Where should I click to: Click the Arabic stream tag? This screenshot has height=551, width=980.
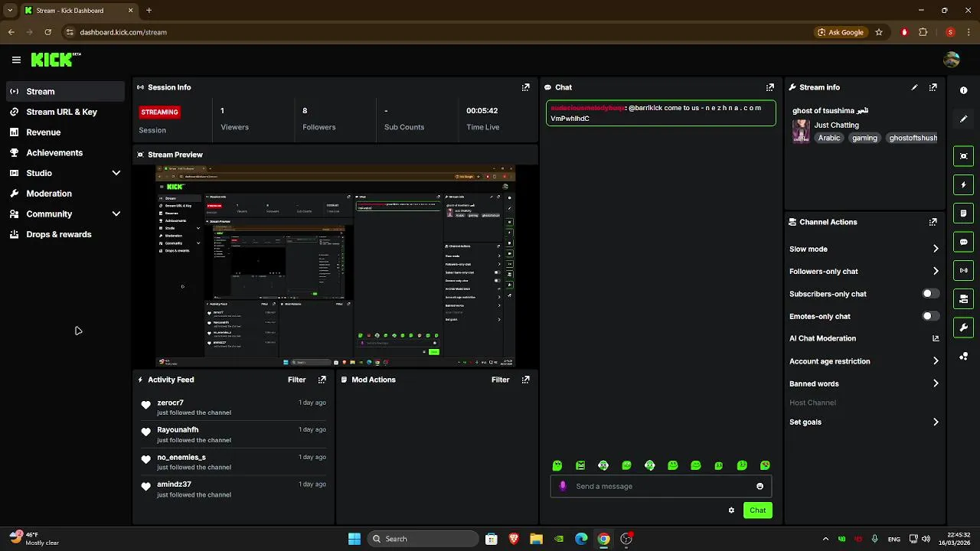[x=829, y=138]
